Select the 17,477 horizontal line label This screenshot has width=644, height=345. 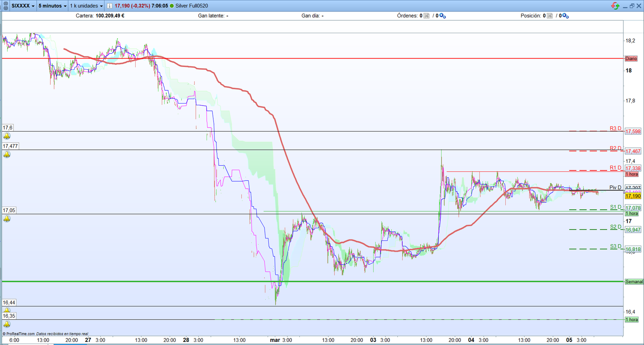pyautogui.click(x=10, y=146)
